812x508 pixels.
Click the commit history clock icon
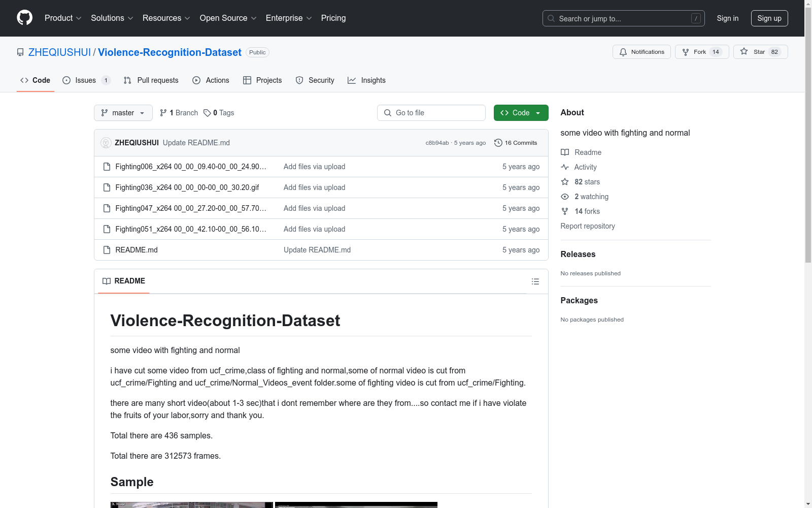[x=498, y=143]
